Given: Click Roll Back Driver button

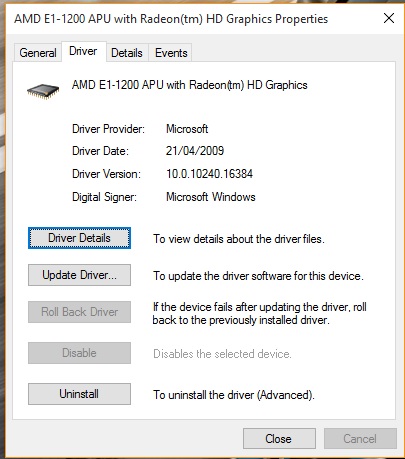Looking at the screenshot, I should point(79,312).
